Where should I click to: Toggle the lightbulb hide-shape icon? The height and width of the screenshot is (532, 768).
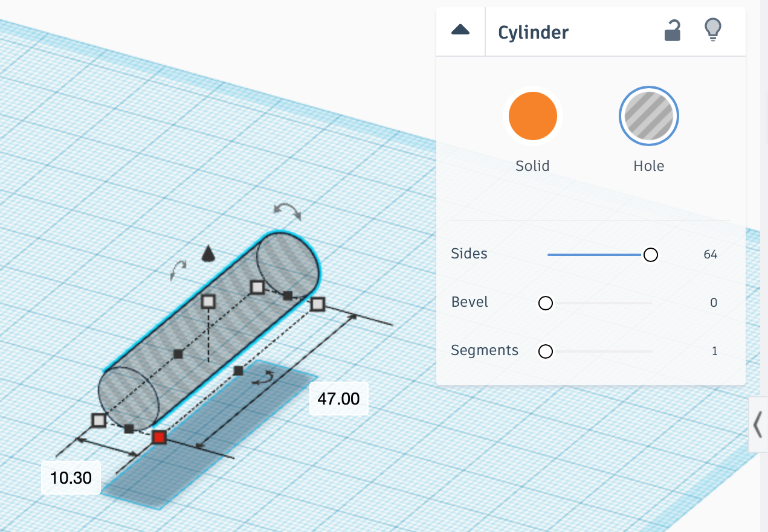[714, 30]
